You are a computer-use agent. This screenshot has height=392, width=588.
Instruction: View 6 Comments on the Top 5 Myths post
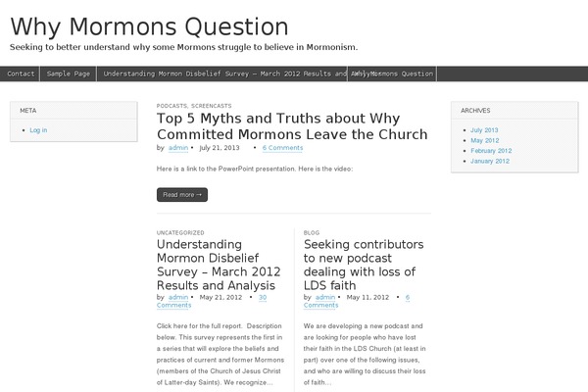[282, 148]
